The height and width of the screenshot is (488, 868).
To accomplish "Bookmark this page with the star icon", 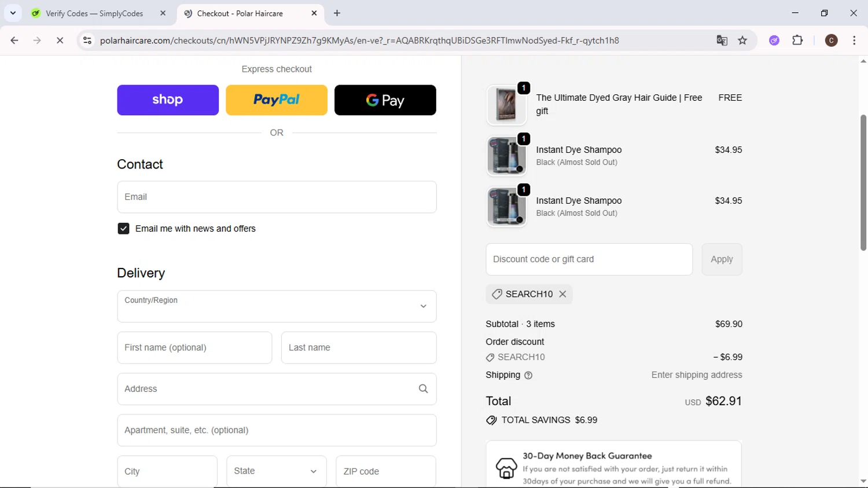I will (742, 41).
